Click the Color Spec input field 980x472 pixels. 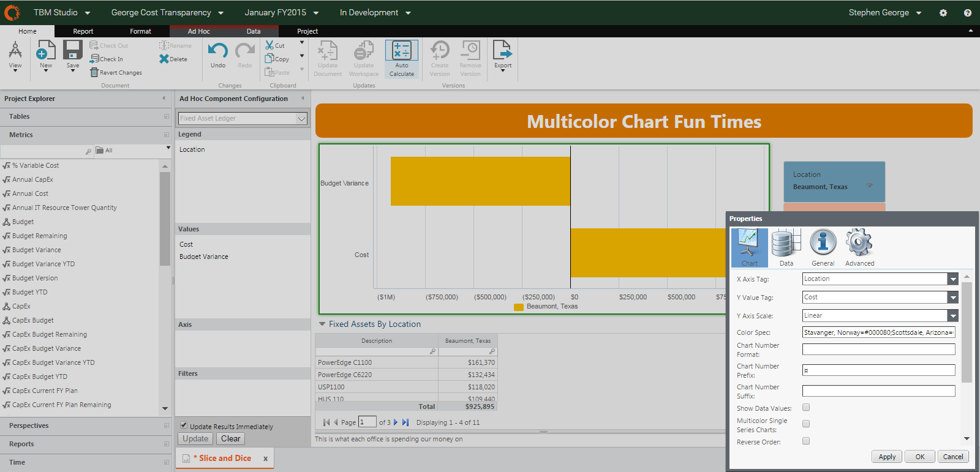[879, 332]
